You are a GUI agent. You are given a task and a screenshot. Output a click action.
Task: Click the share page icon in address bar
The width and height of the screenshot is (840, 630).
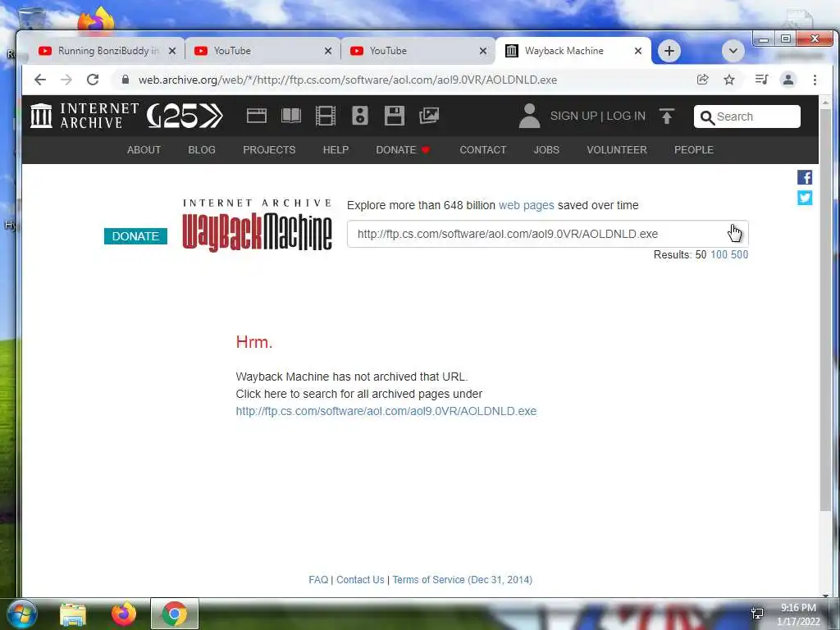coord(702,80)
